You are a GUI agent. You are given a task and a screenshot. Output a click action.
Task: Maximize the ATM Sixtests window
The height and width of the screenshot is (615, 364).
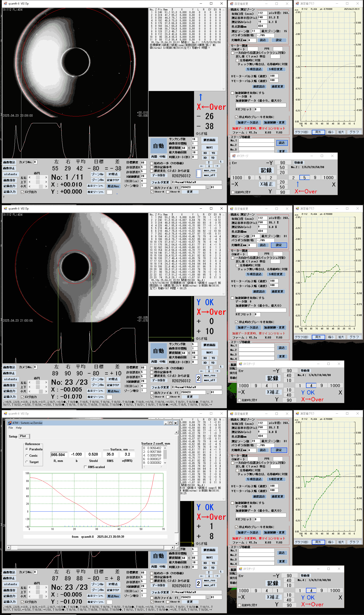coord(170,423)
